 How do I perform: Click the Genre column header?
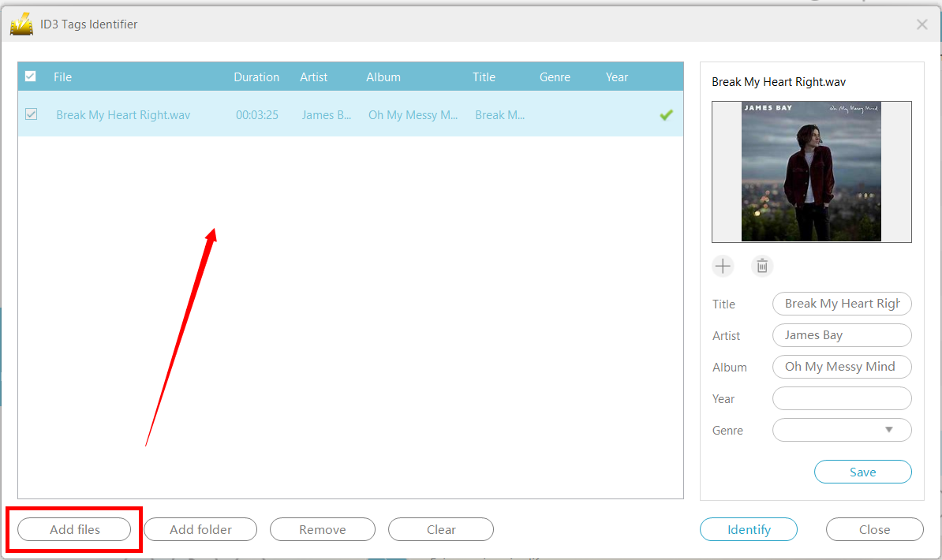point(555,77)
